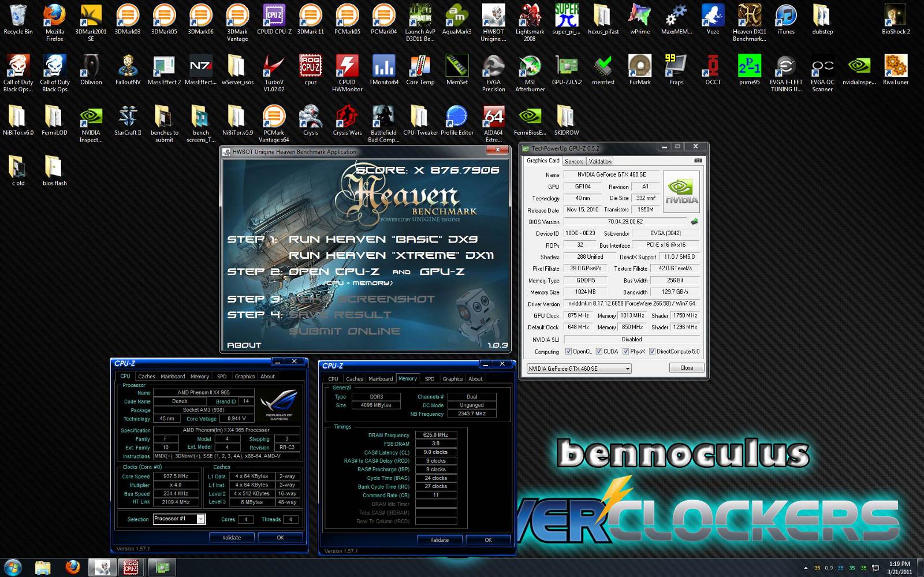Click ABOUT in the Heaven benchmark window
This screenshot has width=924, height=577.
(244, 345)
